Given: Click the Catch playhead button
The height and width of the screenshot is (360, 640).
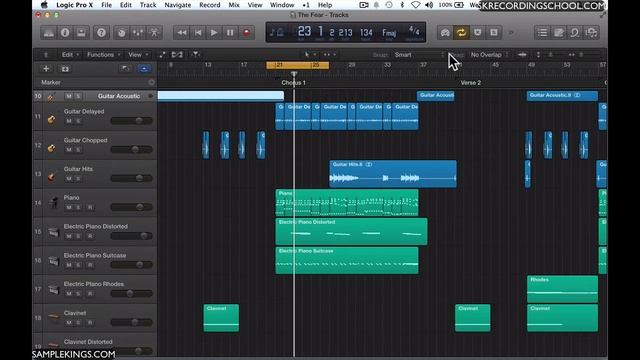Looking at the screenshot, I should [196, 54].
